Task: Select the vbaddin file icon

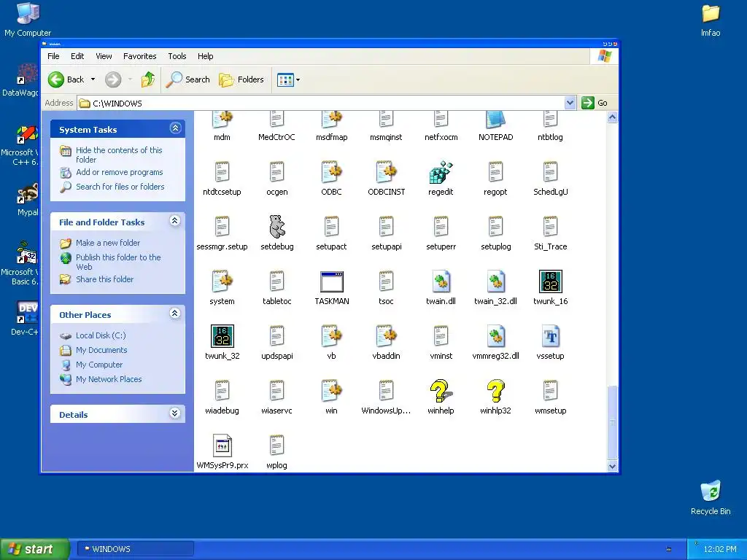Action: tap(386, 336)
